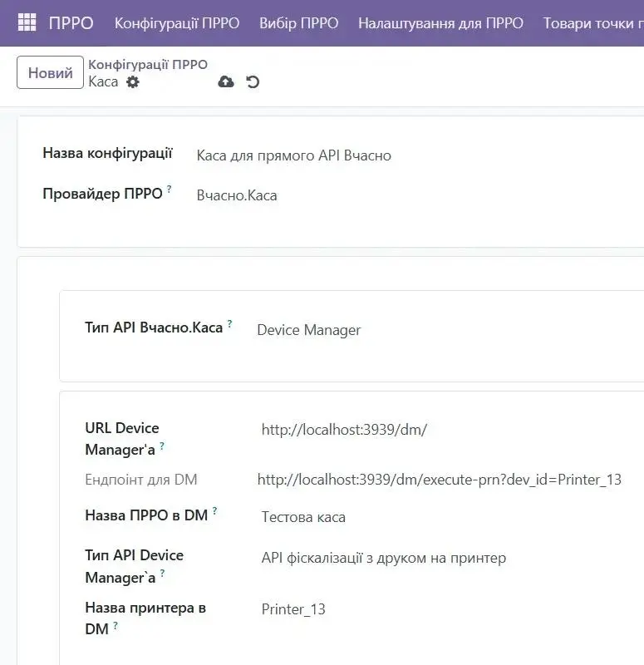644x665 pixels.
Task: Open the Налаштування для ПРРО menu
Action: pos(440,22)
